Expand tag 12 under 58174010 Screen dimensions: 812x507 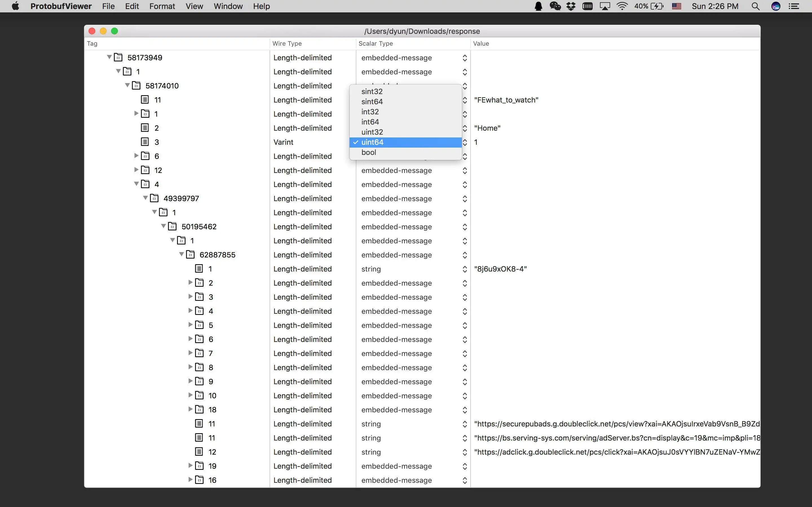pyautogui.click(x=136, y=170)
